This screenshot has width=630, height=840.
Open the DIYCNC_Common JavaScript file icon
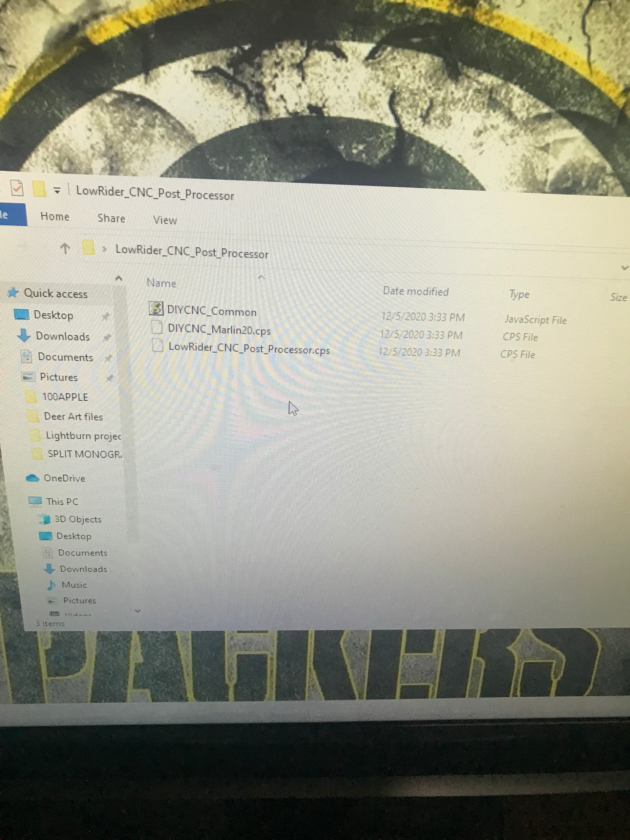click(156, 308)
